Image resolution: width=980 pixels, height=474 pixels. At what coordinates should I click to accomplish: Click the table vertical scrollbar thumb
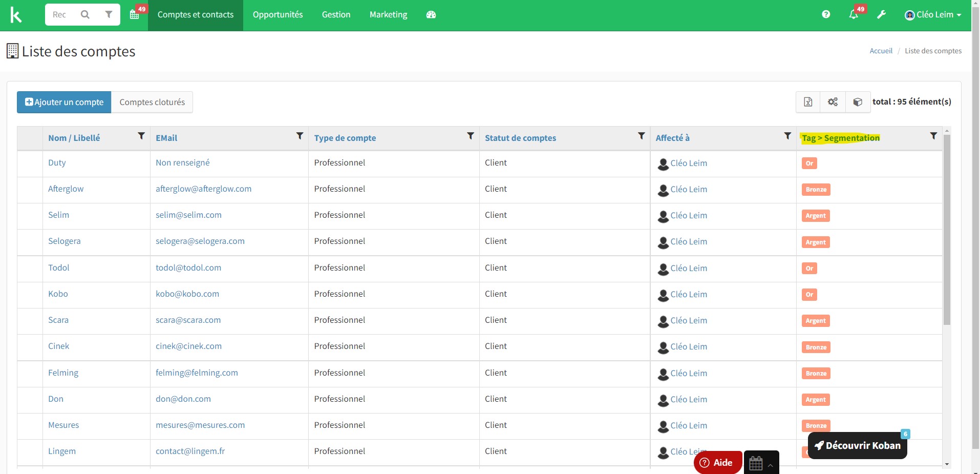tap(947, 230)
